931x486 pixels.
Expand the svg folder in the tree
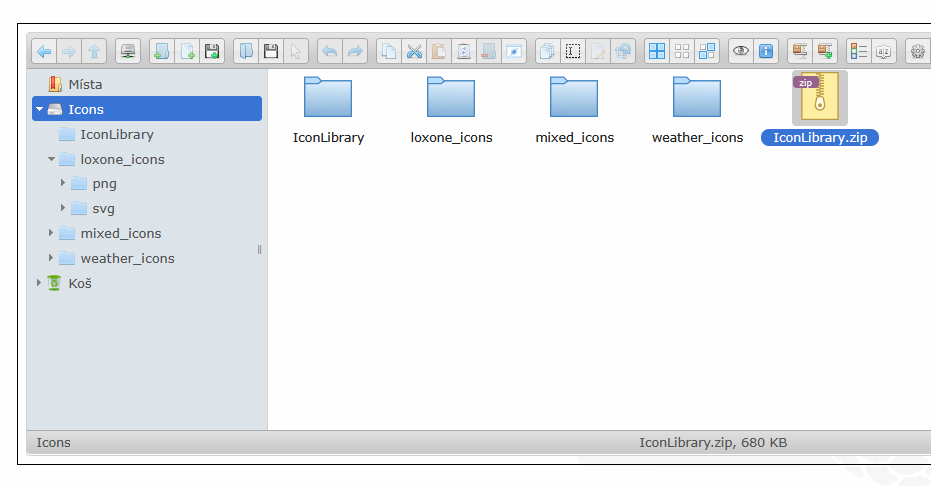[63, 208]
